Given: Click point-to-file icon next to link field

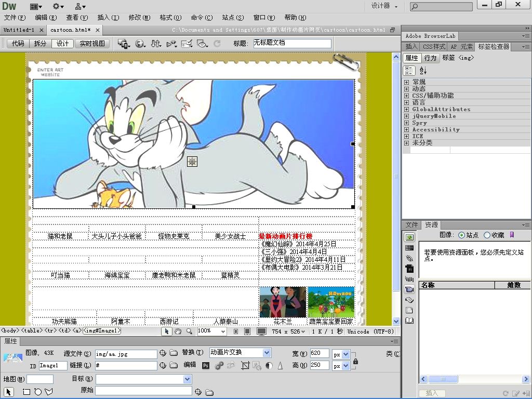Looking at the screenshot, I should (x=163, y=365).
